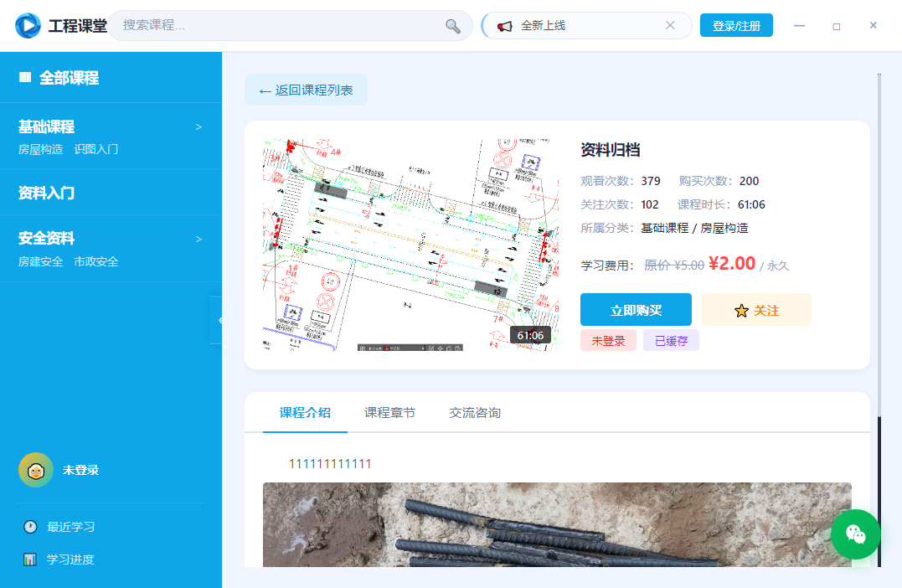
Task: Open 房建安全 subcategory
Action: [x=40, y=261]
